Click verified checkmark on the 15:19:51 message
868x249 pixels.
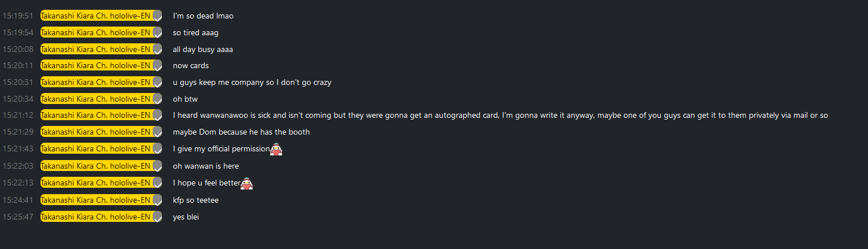pyautogui.click(x=157, y=16)
